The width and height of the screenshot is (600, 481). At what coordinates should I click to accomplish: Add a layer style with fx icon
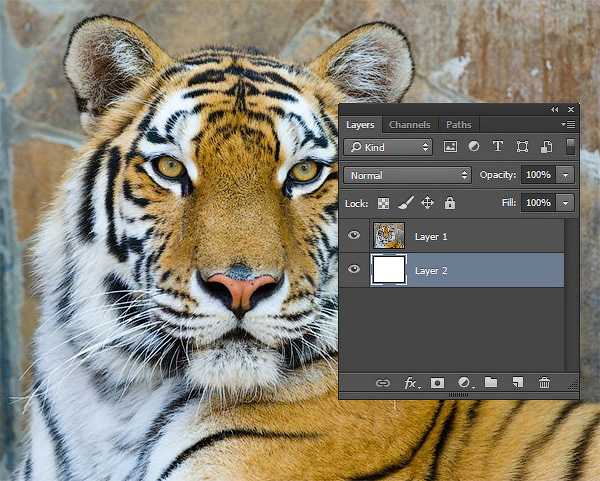click(410, 383)
